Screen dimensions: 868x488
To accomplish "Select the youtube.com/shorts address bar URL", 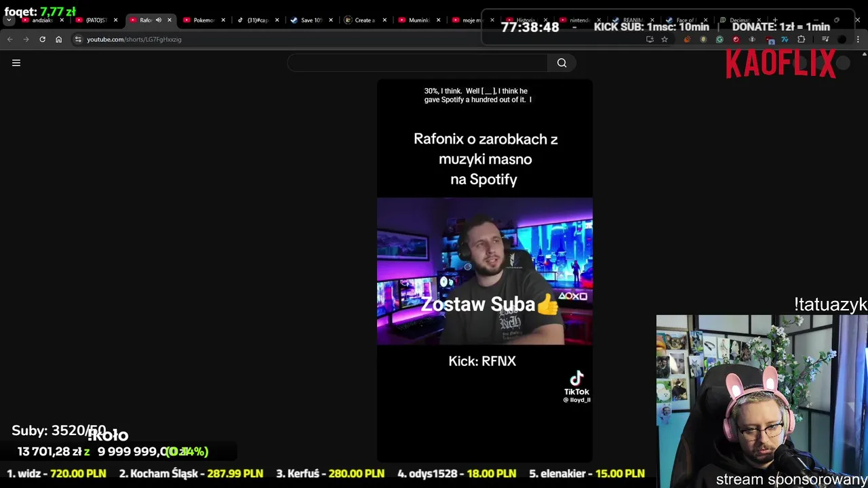I will 134,39.
